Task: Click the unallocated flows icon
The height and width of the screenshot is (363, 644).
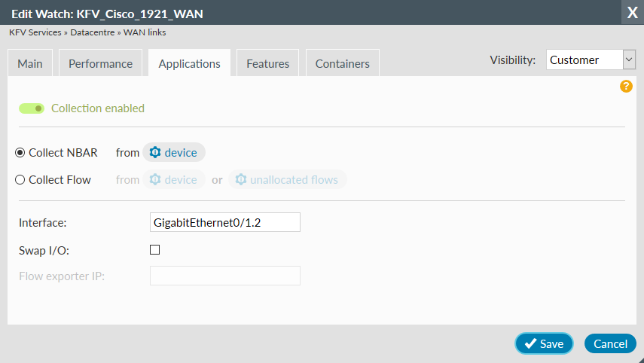Action: pos(241,180)
